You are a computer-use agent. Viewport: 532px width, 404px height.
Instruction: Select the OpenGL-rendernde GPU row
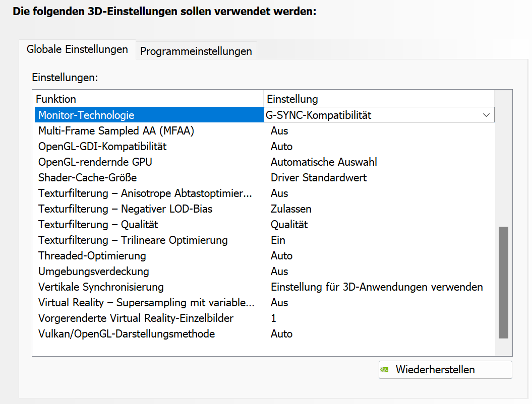tap(95, 162)
